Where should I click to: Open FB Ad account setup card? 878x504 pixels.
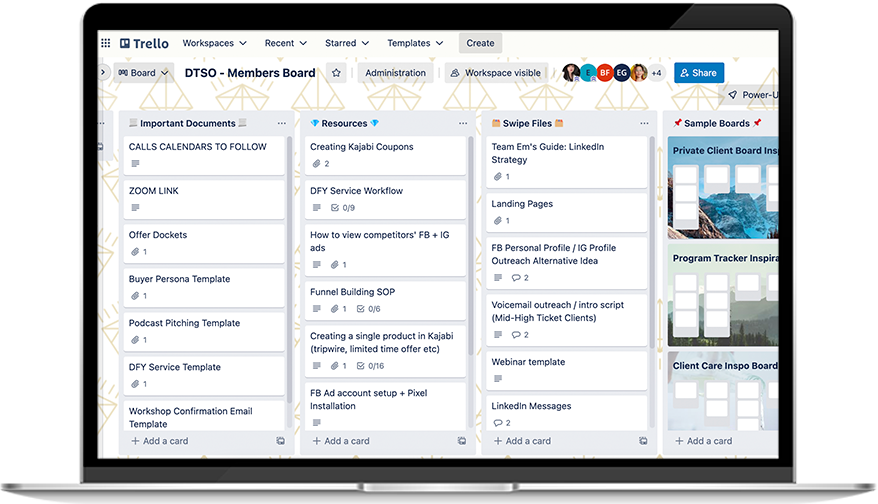(385, 407)
